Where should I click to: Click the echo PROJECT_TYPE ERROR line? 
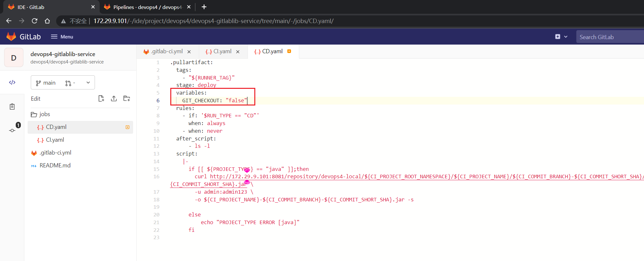point(250,222)
